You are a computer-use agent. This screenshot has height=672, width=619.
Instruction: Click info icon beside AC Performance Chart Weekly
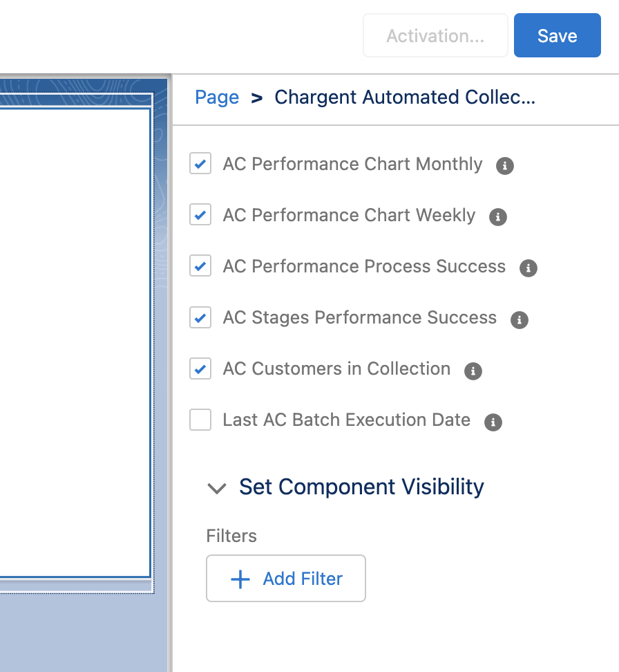pyautogui.click(x=498, y=217)
